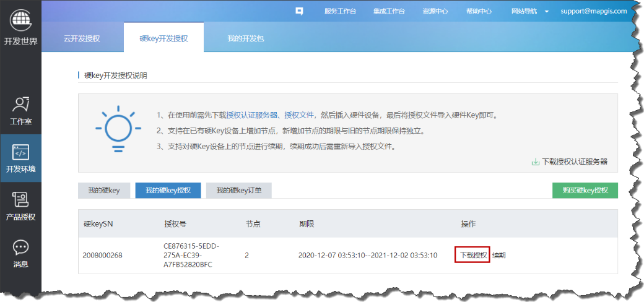Select the 硬key开发授权 tab
Image resolution: width=644 pixels, height=302 pixels.
[x=163, y=38]
